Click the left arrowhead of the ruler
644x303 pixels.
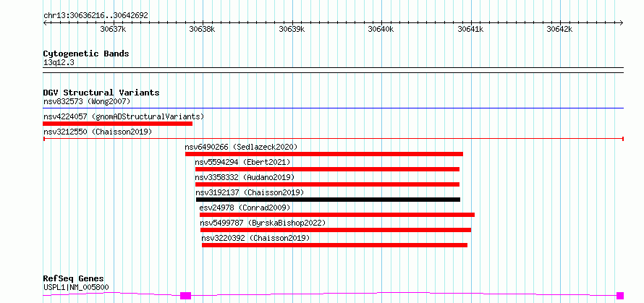pyautogui.click(x=45, y=22)
